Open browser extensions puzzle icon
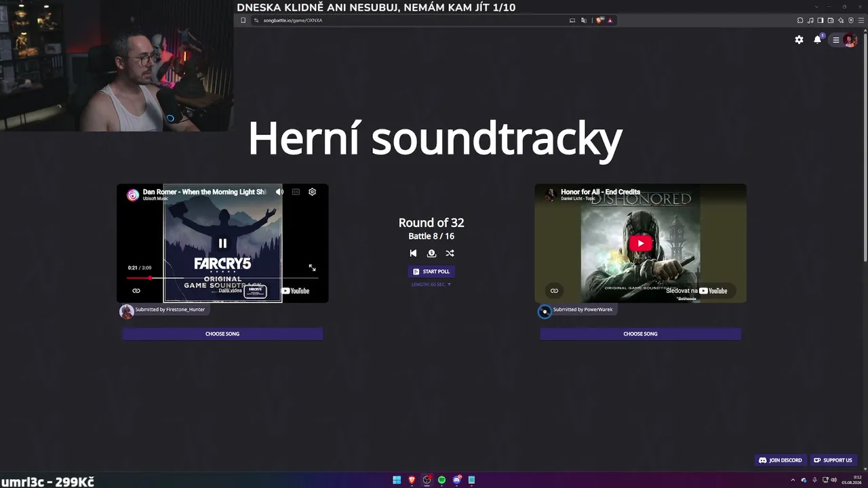 pos(800,20)
